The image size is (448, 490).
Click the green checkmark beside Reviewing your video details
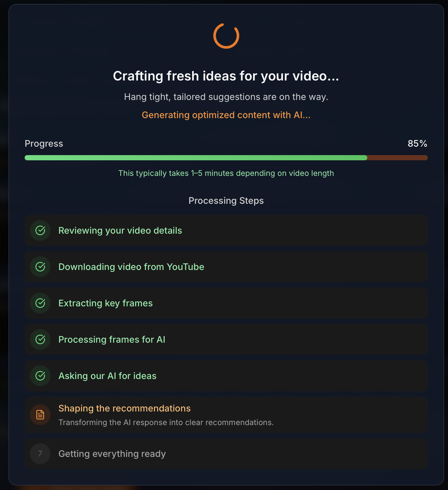tap(40, 230)
